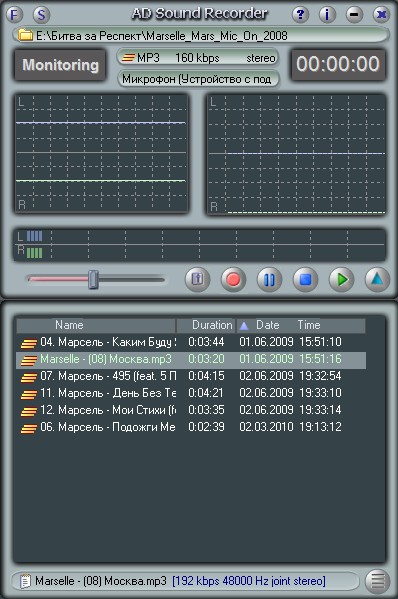The height and width of the screenshot is (599, 398).
Task: Click the left waveform oscilloscope display
Action: [x=102, y=153]
